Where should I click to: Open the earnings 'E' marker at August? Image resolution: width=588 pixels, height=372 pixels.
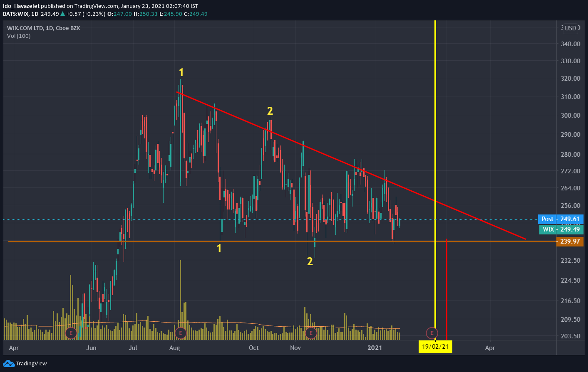[180, 333]
